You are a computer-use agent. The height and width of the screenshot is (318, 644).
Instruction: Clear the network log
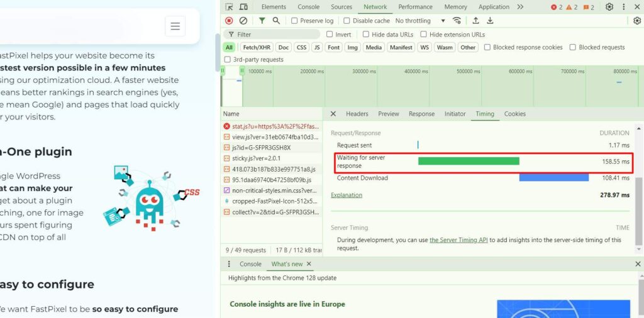pos(243,21)
